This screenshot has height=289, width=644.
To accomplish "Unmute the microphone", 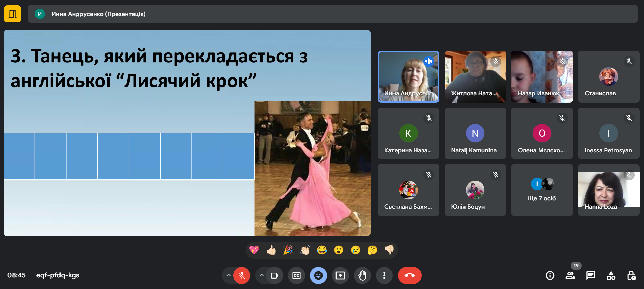I will [242, 275].
